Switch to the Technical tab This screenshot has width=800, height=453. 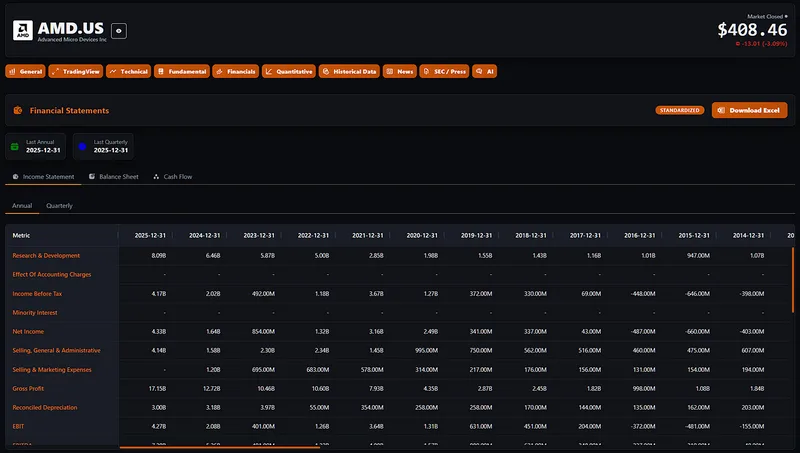pos(129,71)
